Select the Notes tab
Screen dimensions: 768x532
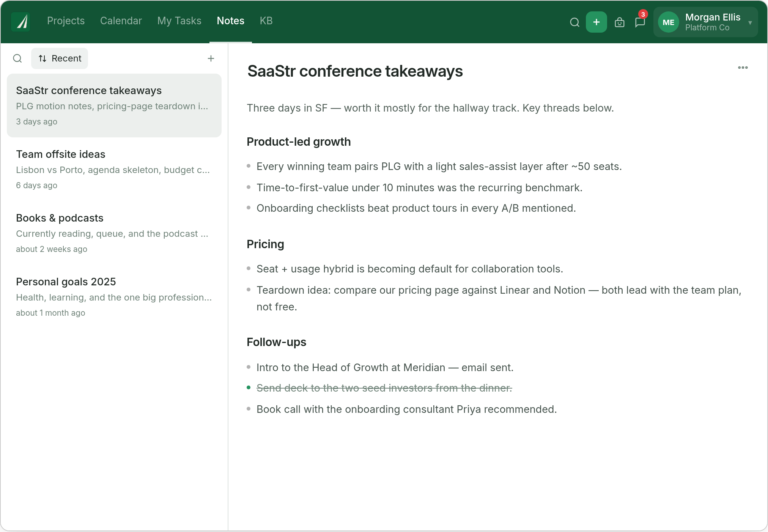pos(230,21)
